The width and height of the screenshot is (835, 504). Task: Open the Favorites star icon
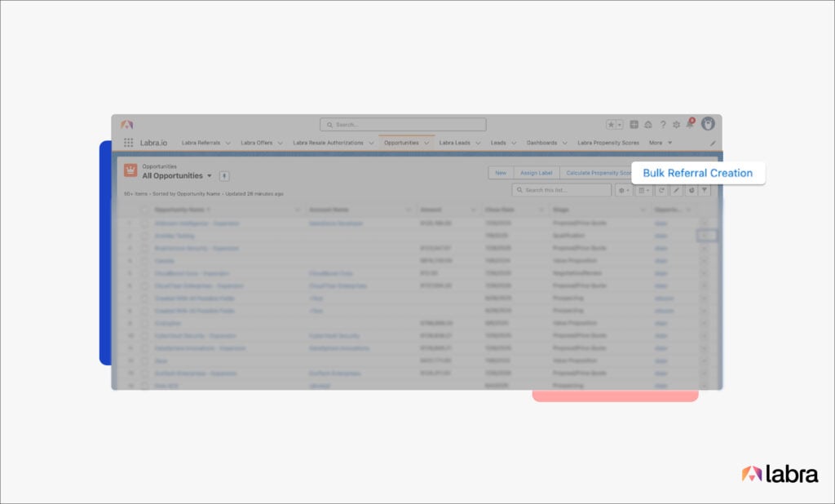[611, 125]
